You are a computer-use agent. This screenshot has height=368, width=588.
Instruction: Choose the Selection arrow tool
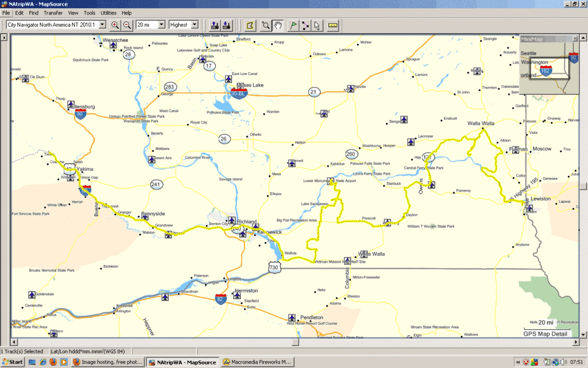point(317,25)
